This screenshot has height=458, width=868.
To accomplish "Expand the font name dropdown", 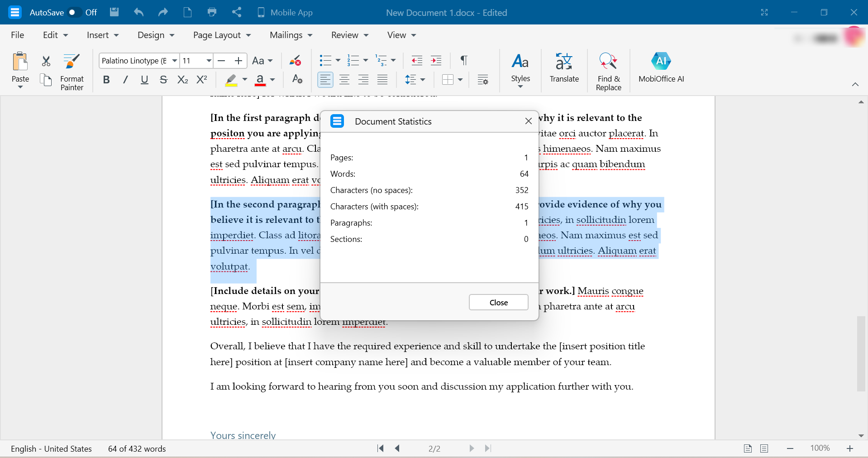I will click(174, 61).
